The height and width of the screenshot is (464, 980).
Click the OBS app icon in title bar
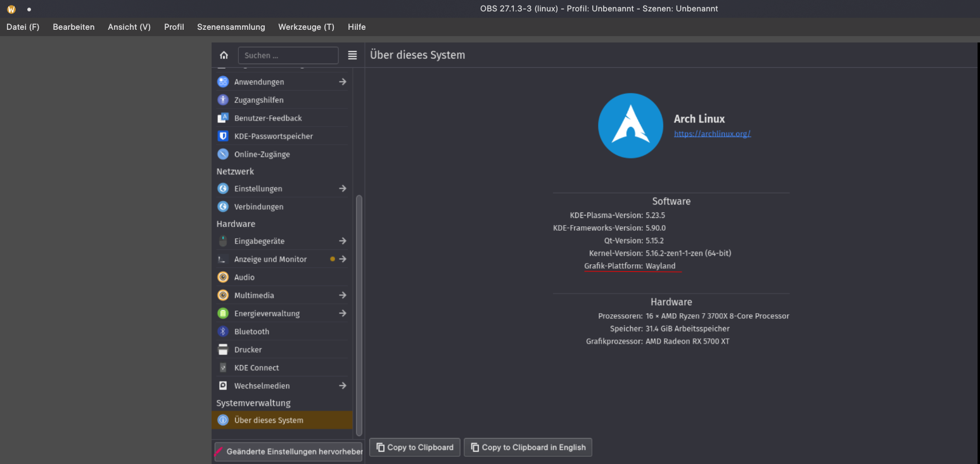11,9
